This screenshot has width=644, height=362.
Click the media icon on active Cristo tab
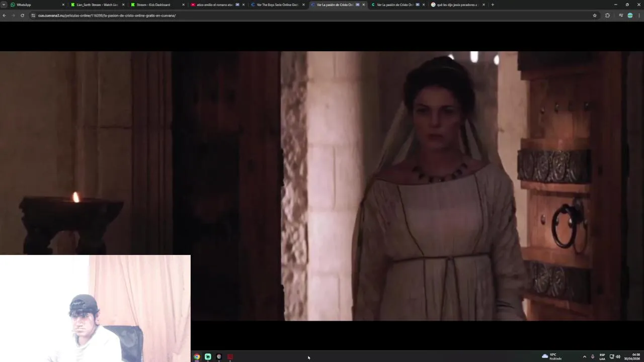coord(358,5)
